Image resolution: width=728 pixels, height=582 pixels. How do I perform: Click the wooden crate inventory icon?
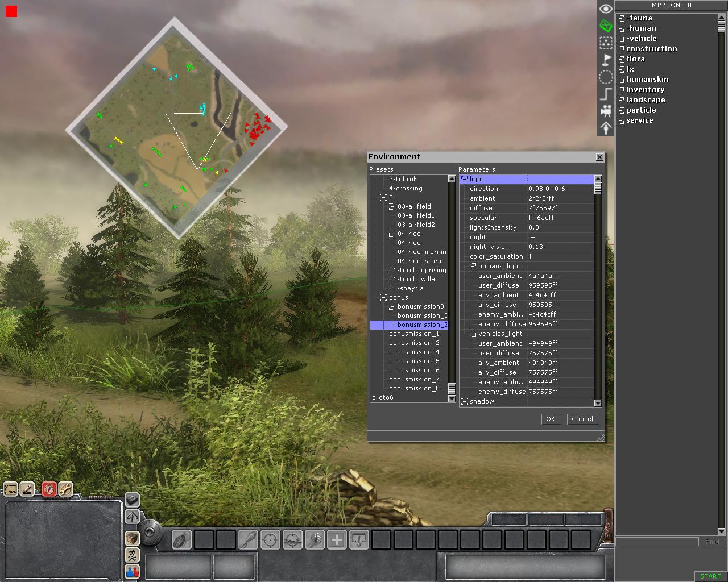[132, 538]
